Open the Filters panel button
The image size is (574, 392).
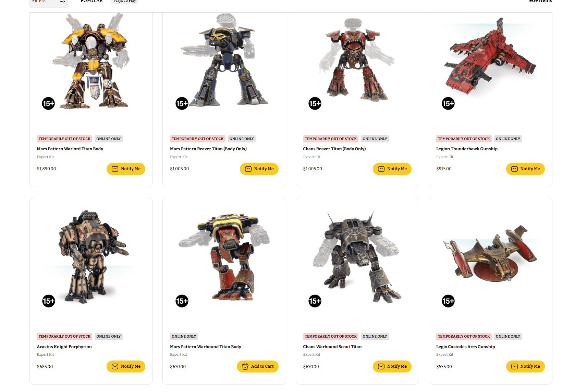(48, 2)
